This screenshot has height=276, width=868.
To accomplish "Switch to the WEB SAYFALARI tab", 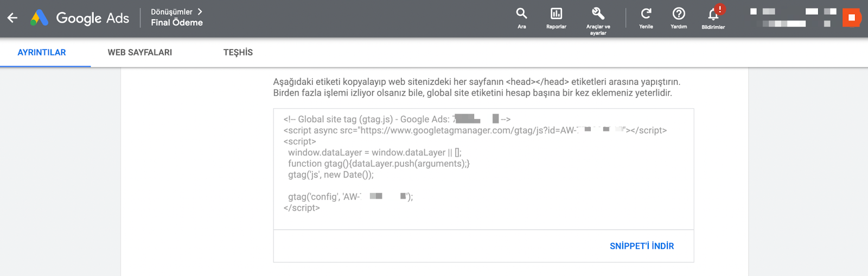I will 140,52.
